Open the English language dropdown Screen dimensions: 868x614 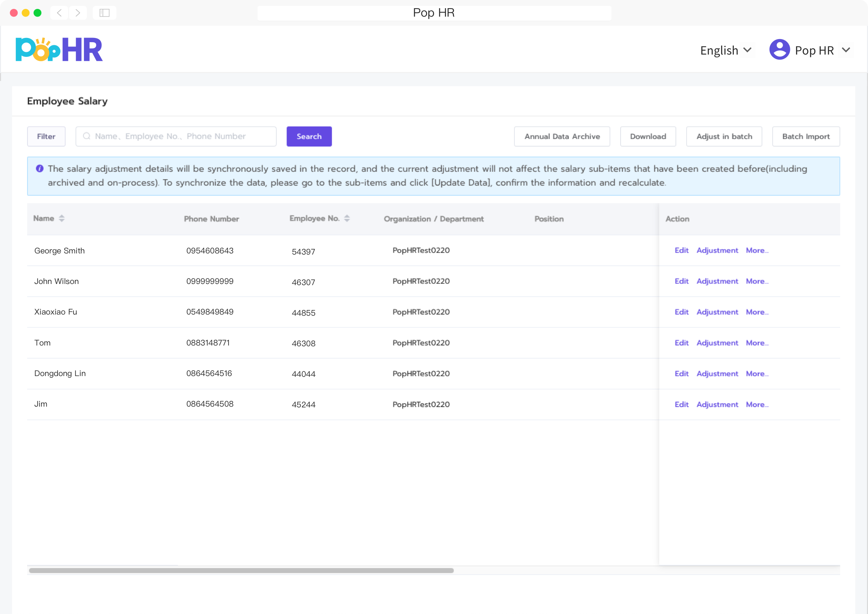click(x=726, y=50)
